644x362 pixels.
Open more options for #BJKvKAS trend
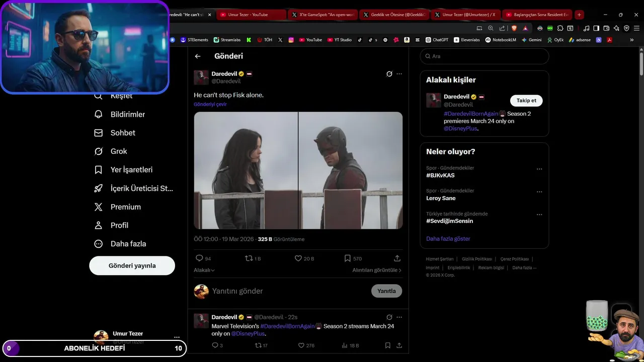pyautogui.click(x=539, y=169)
